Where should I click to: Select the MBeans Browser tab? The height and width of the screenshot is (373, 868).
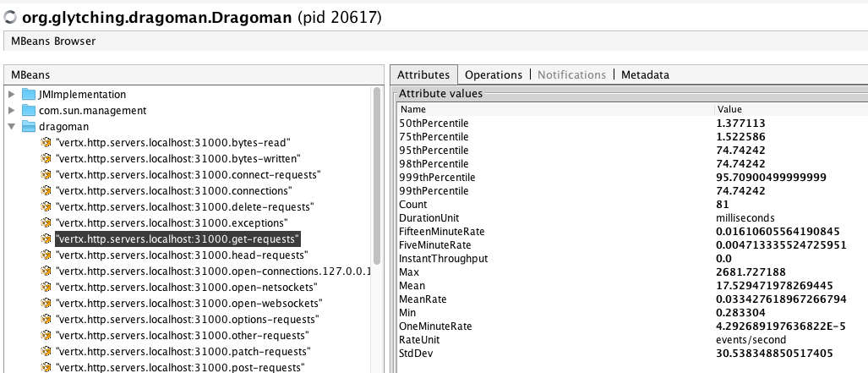coord(53,41)
